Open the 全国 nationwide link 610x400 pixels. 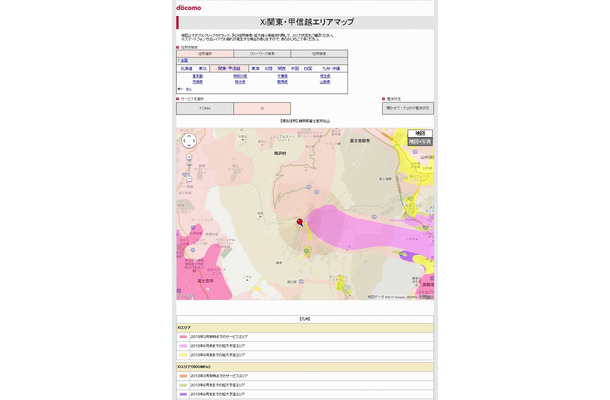point(184,61)
